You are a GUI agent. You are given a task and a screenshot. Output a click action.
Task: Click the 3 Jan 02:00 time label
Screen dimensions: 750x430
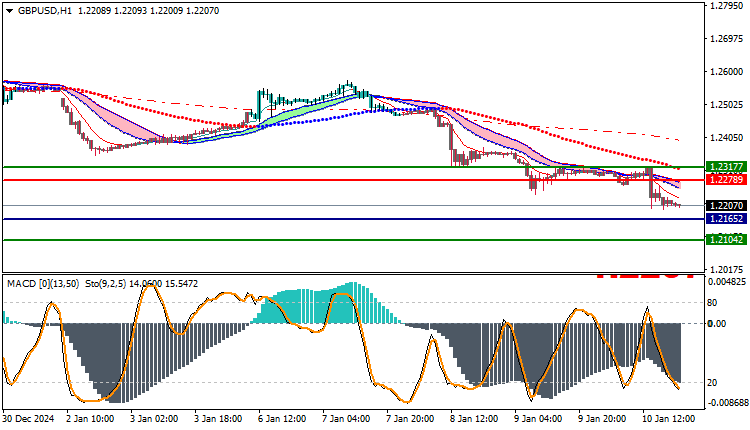154,419
